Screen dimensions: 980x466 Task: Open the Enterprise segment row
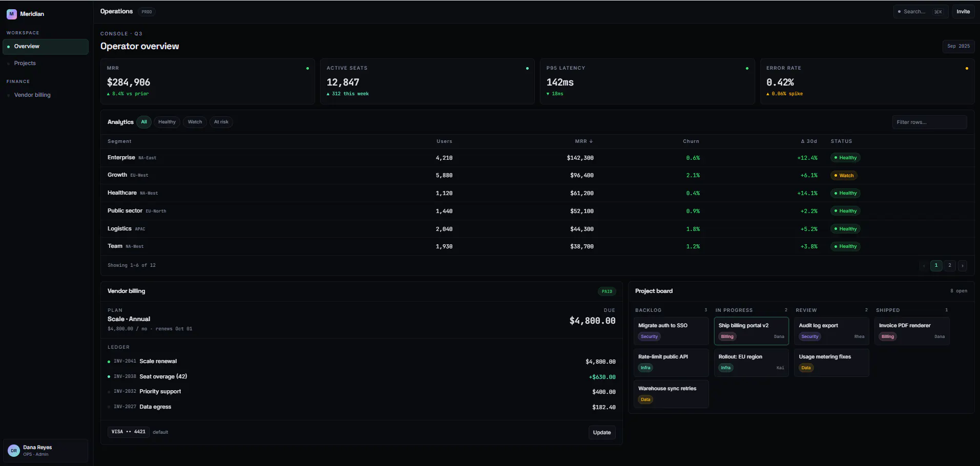coord(537,158)
